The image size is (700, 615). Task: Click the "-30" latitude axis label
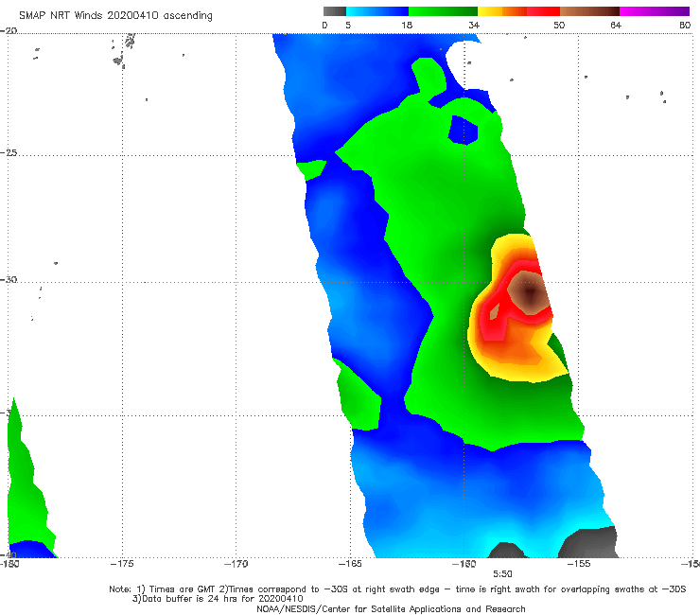9,279
